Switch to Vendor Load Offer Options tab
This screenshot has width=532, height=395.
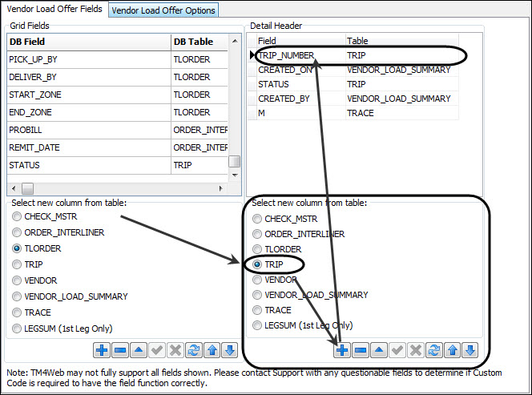[163, 10]
